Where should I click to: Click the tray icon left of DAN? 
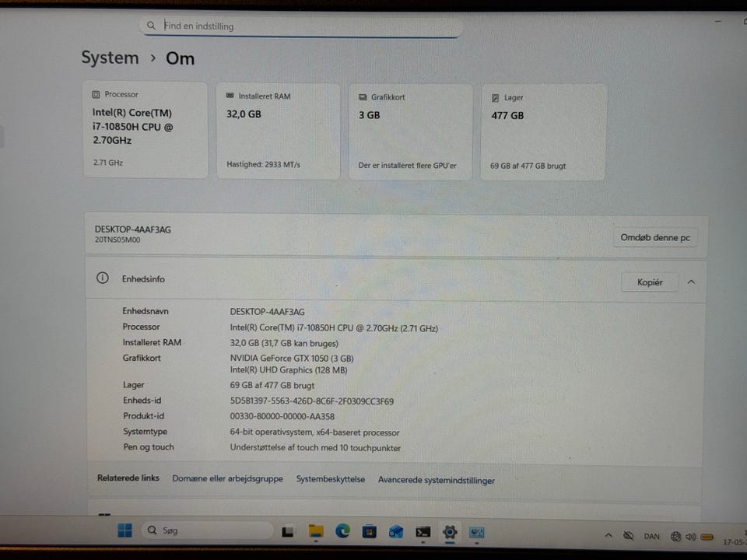coord(629,536)
